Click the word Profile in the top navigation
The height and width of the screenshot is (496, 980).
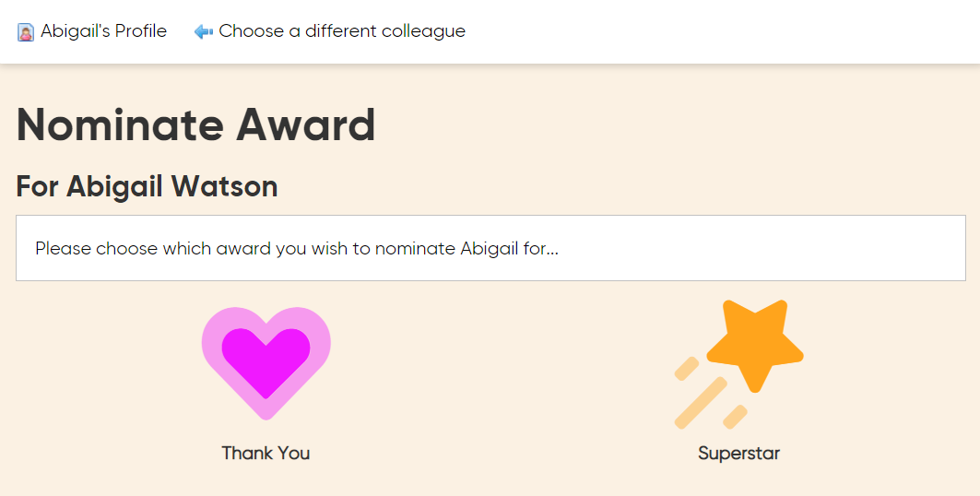[141, 31]
